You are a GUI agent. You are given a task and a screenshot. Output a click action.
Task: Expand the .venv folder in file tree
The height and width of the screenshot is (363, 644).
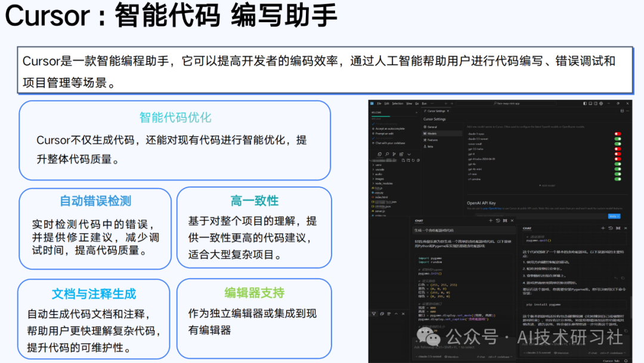pyautogui.click(x=378, y=165)
